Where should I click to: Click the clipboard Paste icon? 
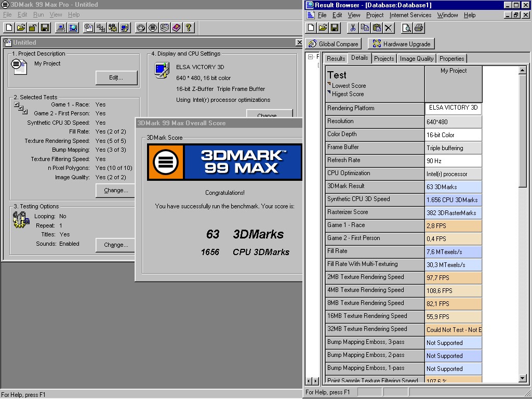pos(377,28)
